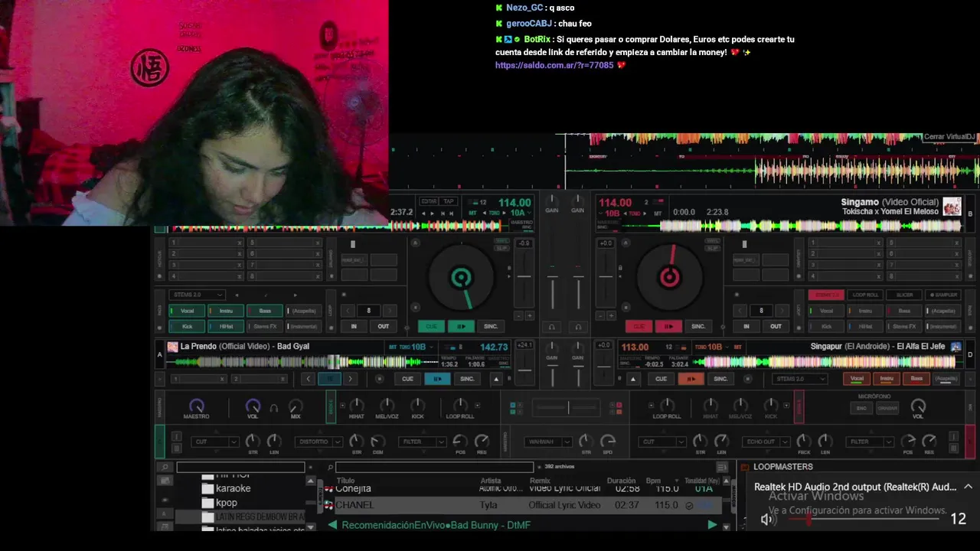Toggle Instru stem on left green deck
The width and height of the screenshot is (980, 551).
click(x=226, y=311)
